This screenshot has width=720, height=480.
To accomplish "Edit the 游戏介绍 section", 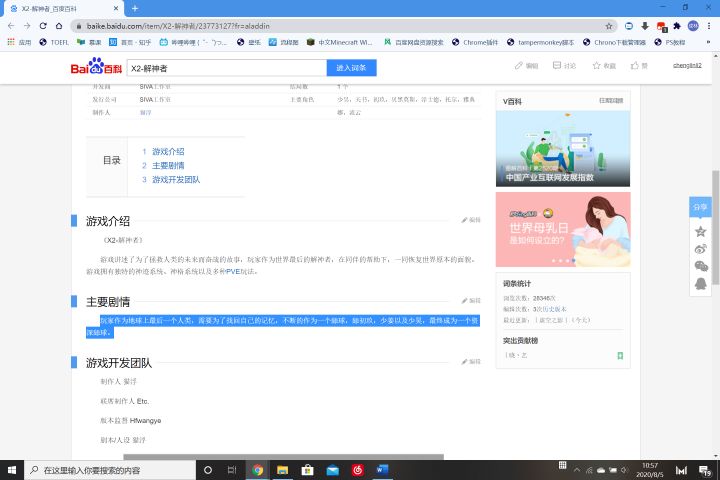I will tap(471, 220).
